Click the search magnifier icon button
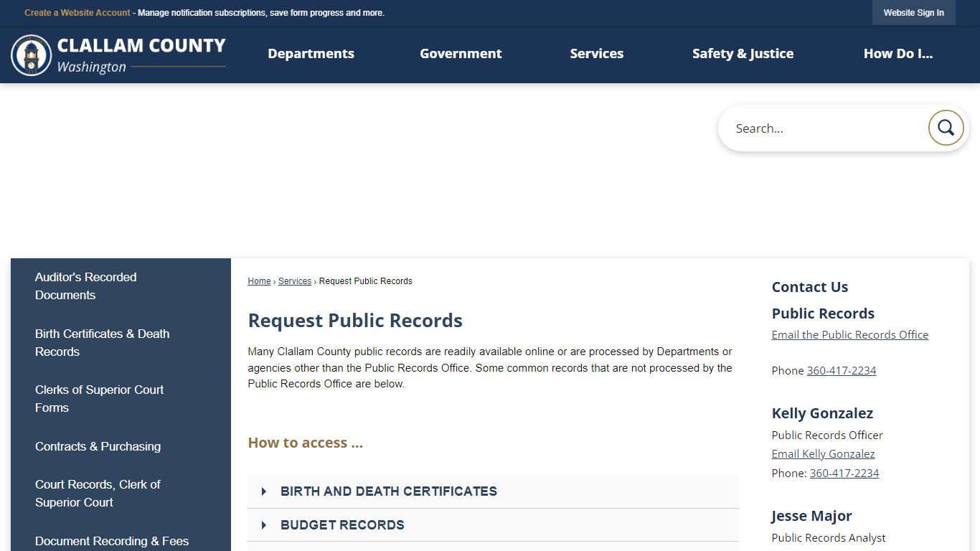 coord(946,128)
